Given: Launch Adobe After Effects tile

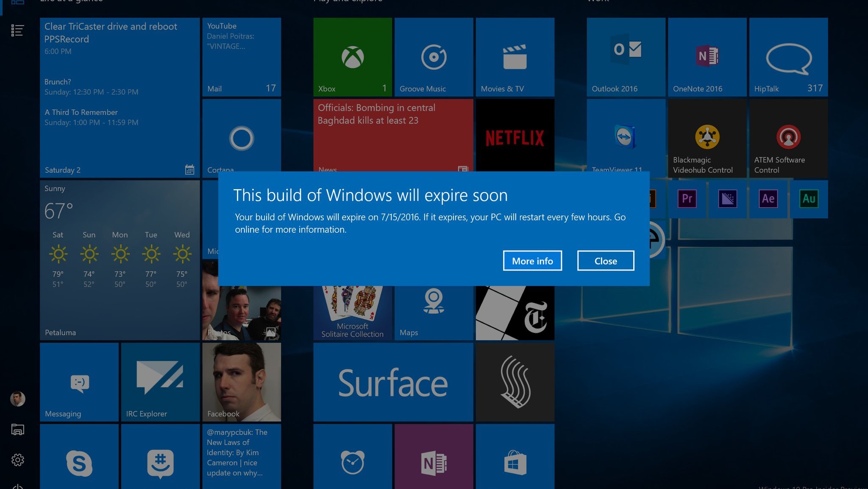Looking at the screenshot, I should pyautogui.click(x=768, y=198).
